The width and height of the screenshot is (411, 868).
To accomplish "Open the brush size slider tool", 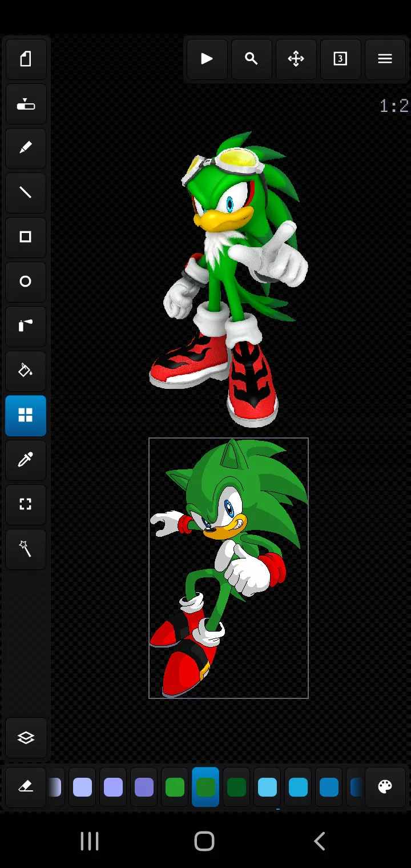I will (x=26, y=104).
